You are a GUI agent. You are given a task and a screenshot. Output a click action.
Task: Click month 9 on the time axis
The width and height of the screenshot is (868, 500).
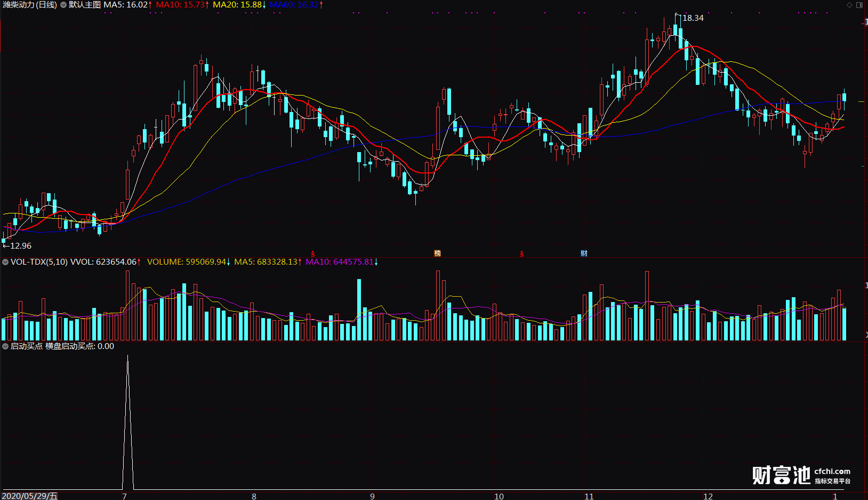[372, 496]
